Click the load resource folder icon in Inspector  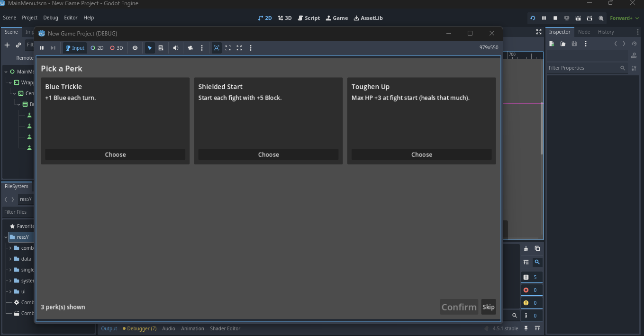(563, 44)
